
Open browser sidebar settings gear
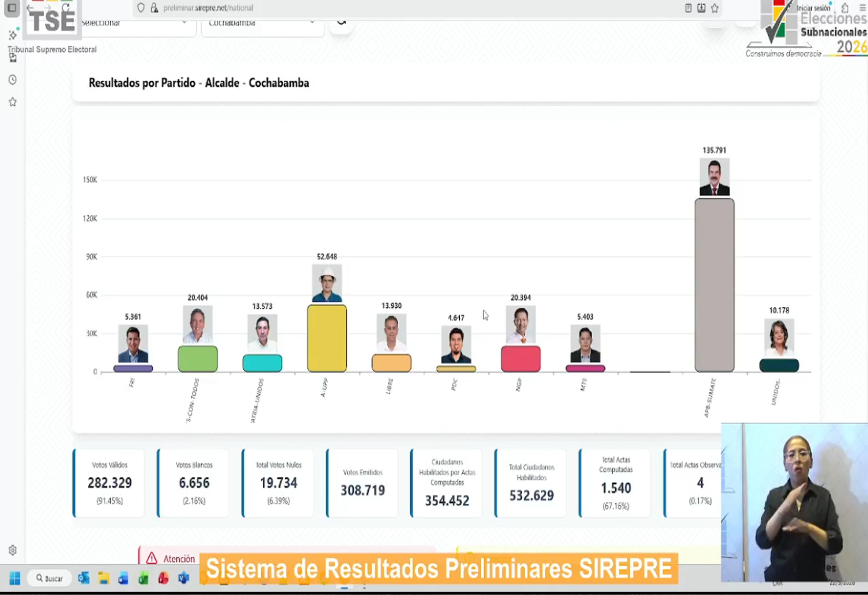tap(13, 550)
